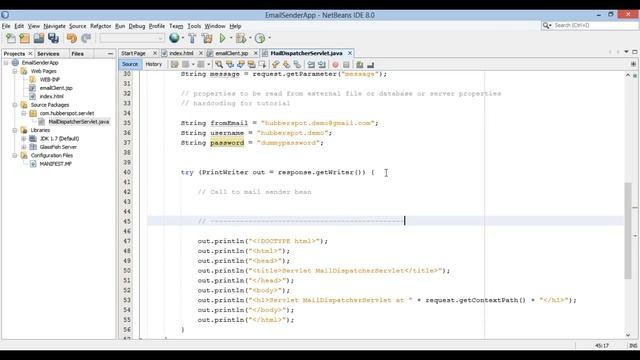This screenshot has width=640, height=360.
Task: Click the green Run Project icon
Action: (x=222, y=38)
